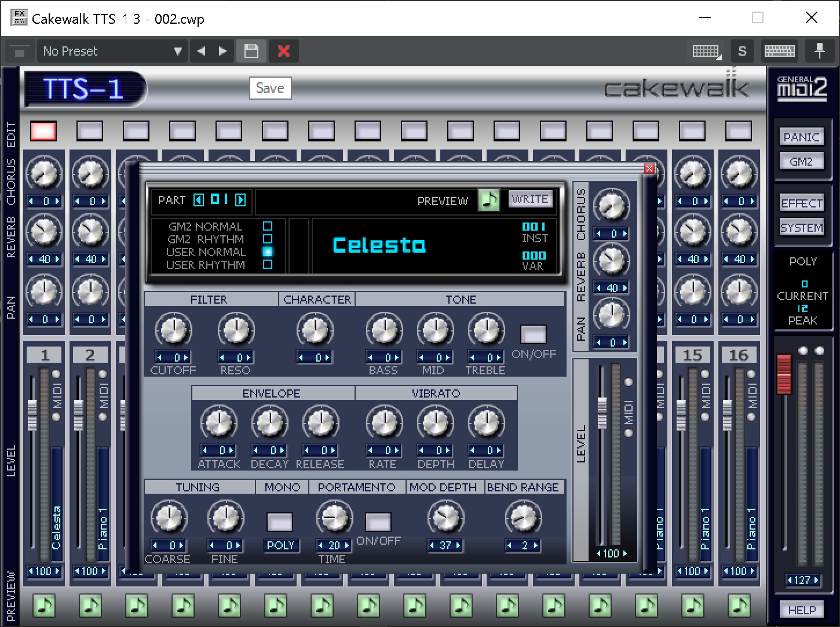Screen dimensions: 840x627
Task: Increase the DECAY value arrow
Action: (x=282, y=451)
